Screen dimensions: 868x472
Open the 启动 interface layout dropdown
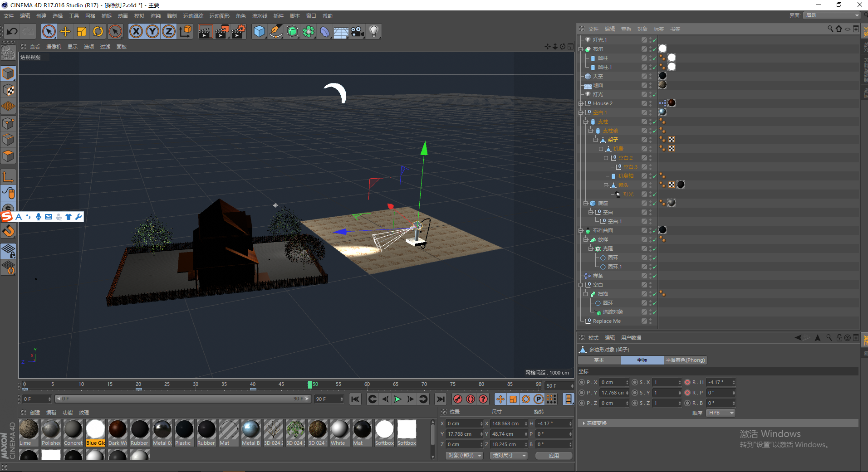pyautogui.click(x=832, y=15)
